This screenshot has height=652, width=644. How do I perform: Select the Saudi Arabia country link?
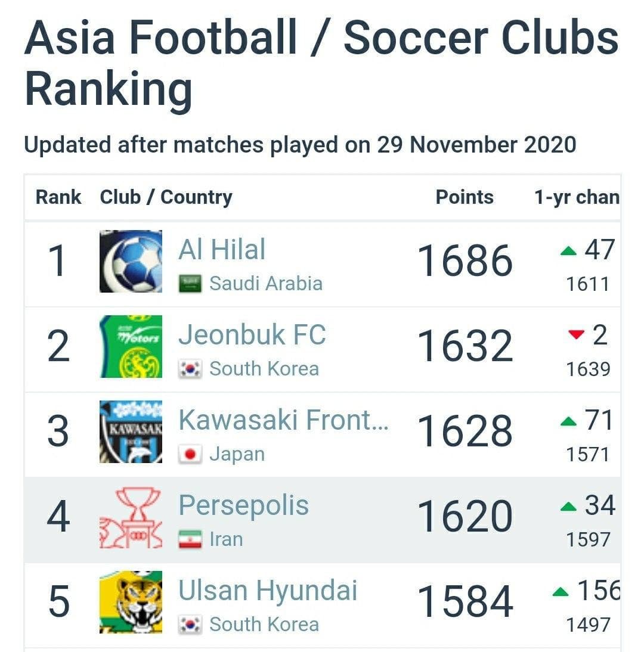[265, 284]
